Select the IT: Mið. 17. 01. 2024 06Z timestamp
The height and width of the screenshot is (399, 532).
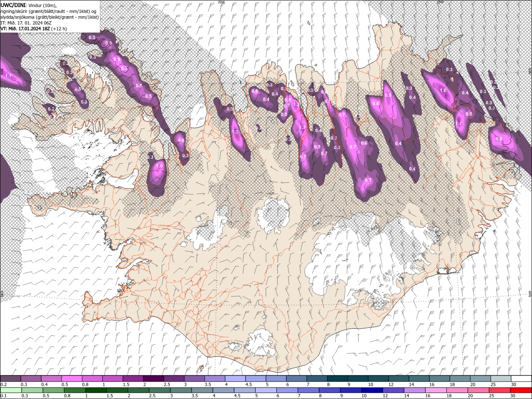point(25,23)
